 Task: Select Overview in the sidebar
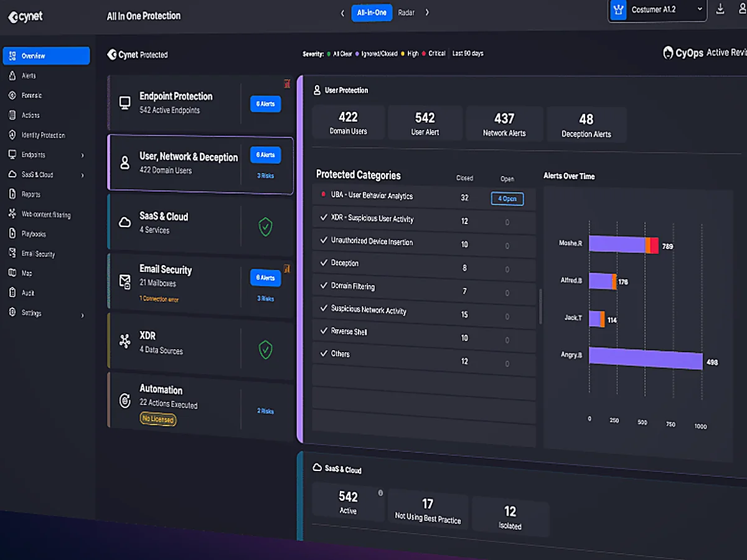(46, 56)
